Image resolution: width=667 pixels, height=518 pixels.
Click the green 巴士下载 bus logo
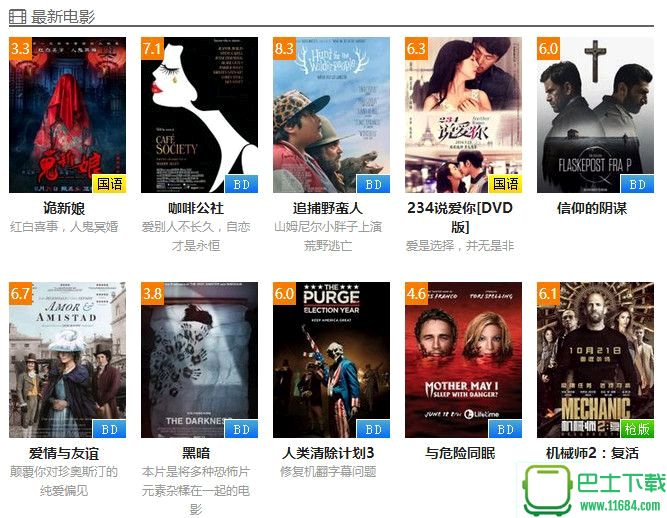point(547,489)
